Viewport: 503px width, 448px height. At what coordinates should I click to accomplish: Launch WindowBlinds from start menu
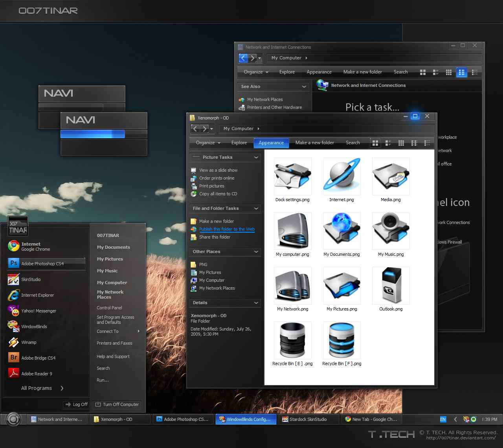tap(28, 327)
